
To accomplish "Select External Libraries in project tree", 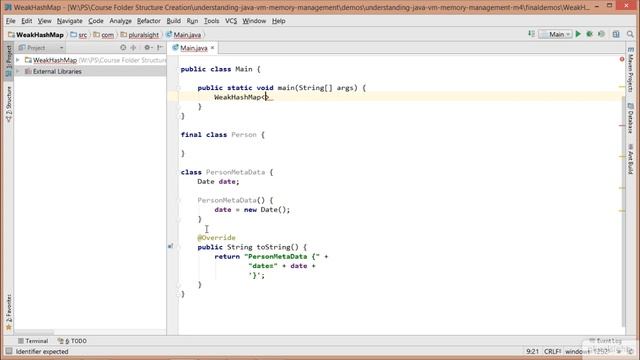I will point(57,71).
